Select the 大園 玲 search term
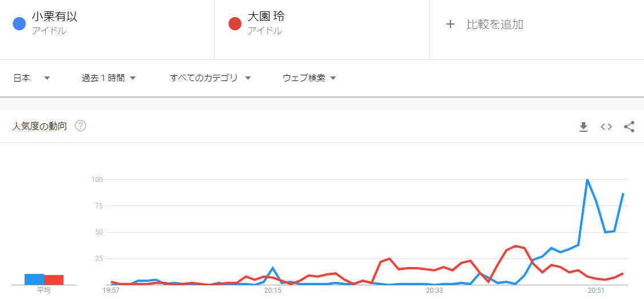Image resolution: width=644 pixels, height=299 pixels. click(x=266, y=17)
